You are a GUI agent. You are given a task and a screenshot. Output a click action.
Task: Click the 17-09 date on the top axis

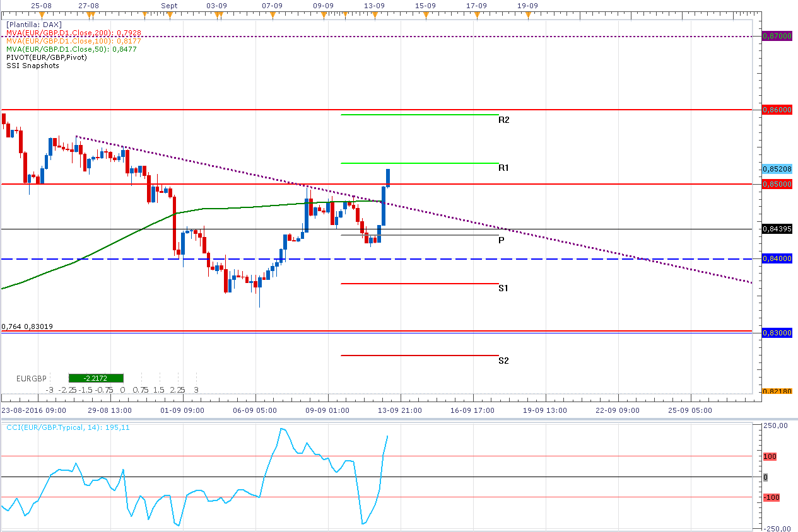click(476, 5)
